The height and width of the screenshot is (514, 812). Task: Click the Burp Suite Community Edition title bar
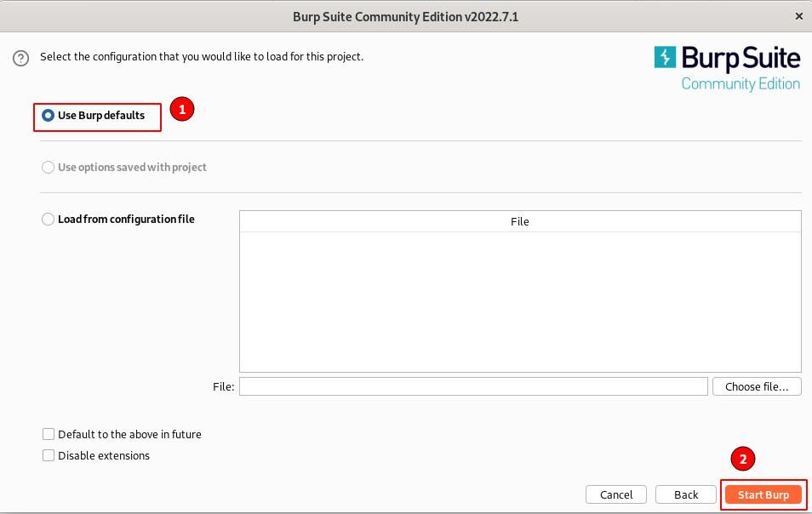click(x=405, y=16)
